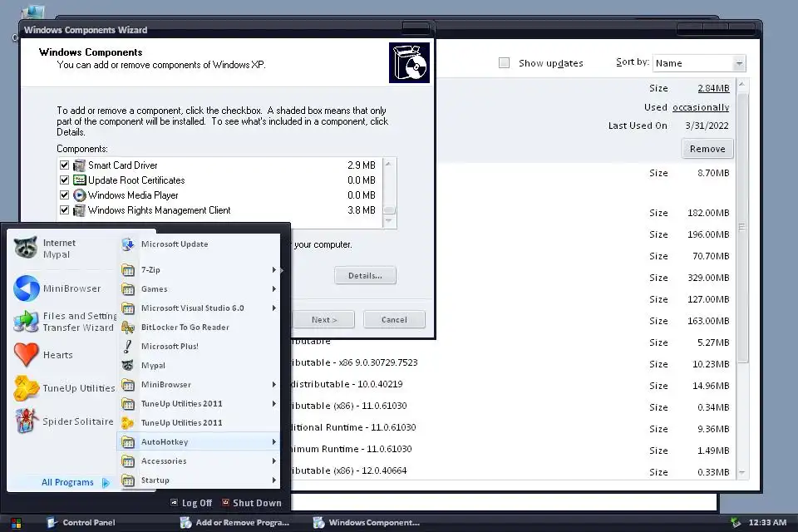Click the Mypal raccoon icon in programs list
The image size is (798, 532).
coord(128,366)
